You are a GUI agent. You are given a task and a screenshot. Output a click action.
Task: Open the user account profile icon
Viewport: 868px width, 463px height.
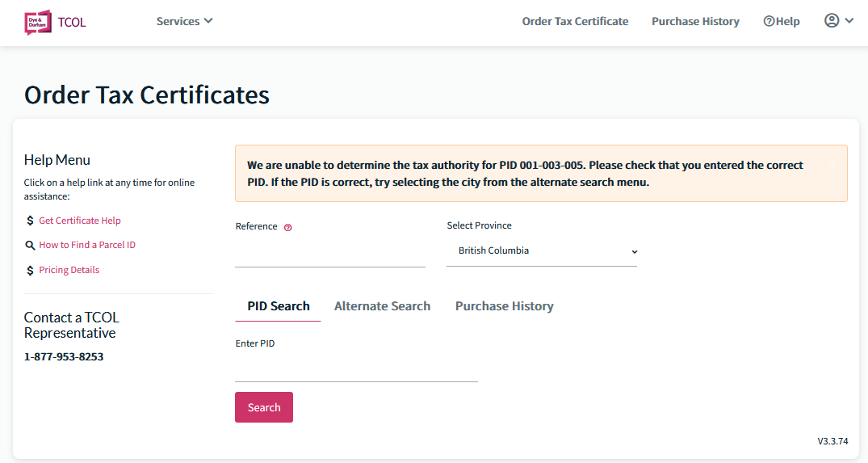click(832, 21)
